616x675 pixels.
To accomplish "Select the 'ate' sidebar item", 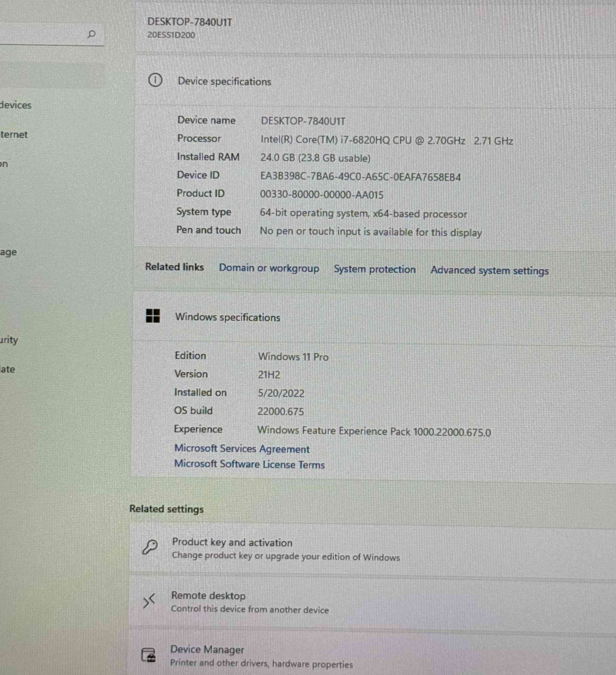I will tap(7, 369).
